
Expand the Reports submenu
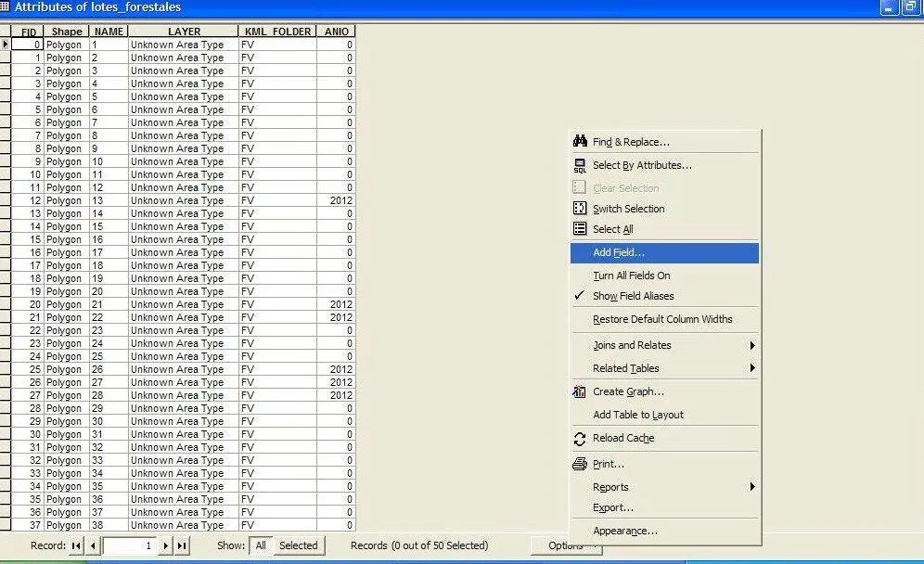[x=752, y=487]
